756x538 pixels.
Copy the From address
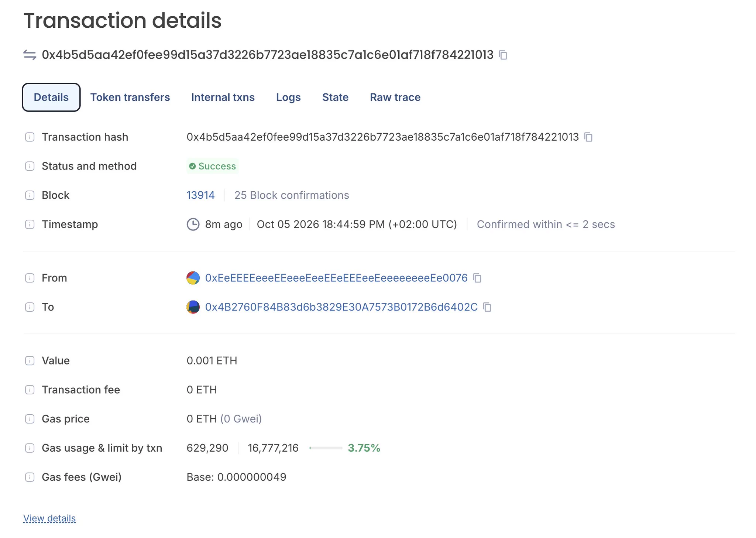pyautogui.click(x=477, y=278)
